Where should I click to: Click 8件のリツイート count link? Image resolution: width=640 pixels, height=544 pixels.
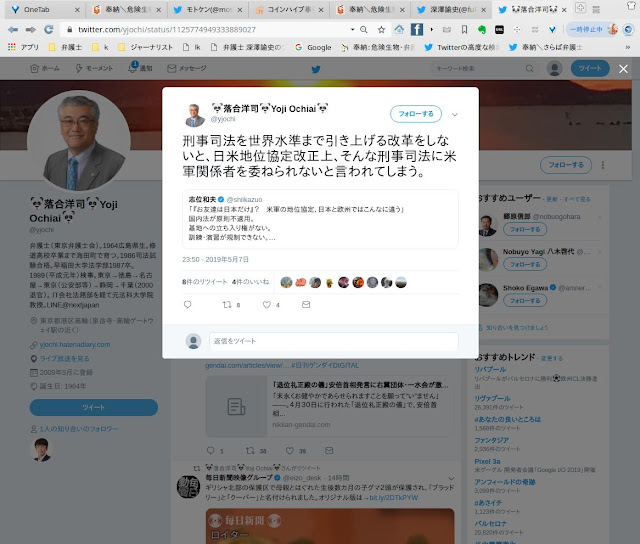tap(204, 282)
